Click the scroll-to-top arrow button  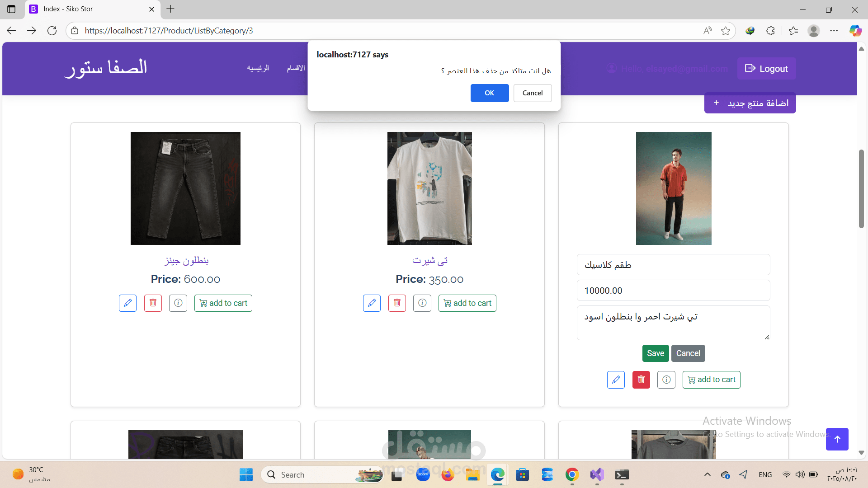[x=837, y=439]
